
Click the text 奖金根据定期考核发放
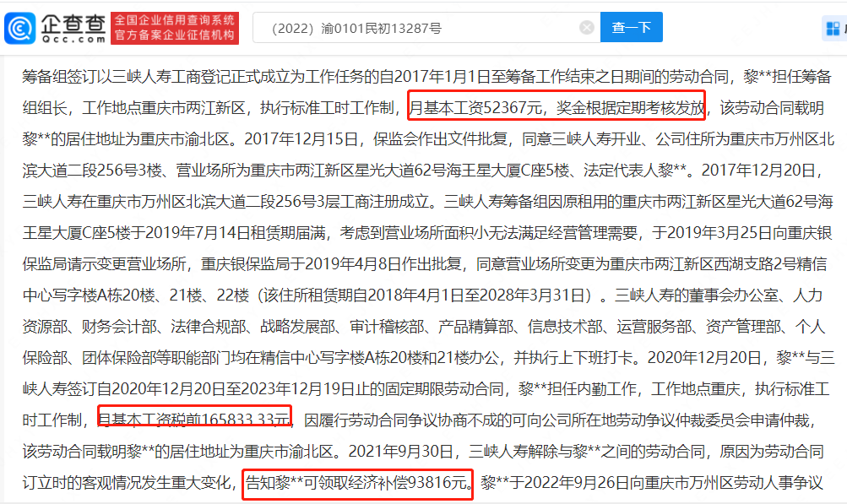pos(630,108)
